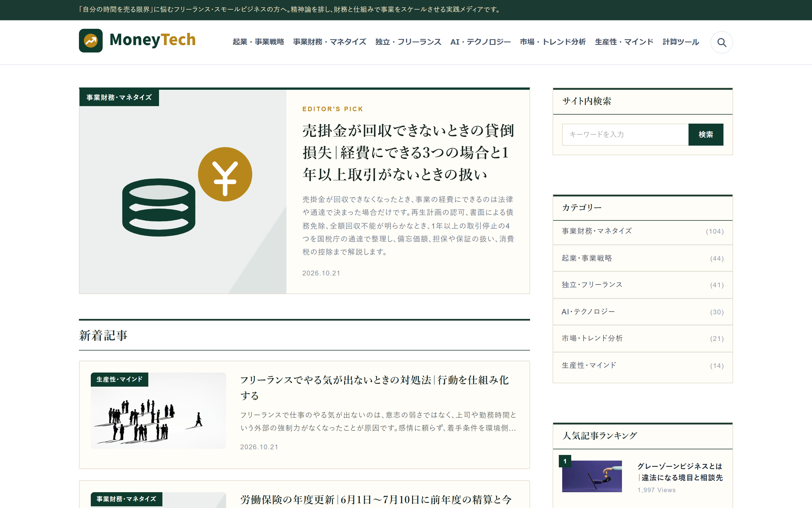Image resolution: width=812 pixels, height=508 pixels.
Task: Open the 生産性・マインド nav menu
Action: 624,42
